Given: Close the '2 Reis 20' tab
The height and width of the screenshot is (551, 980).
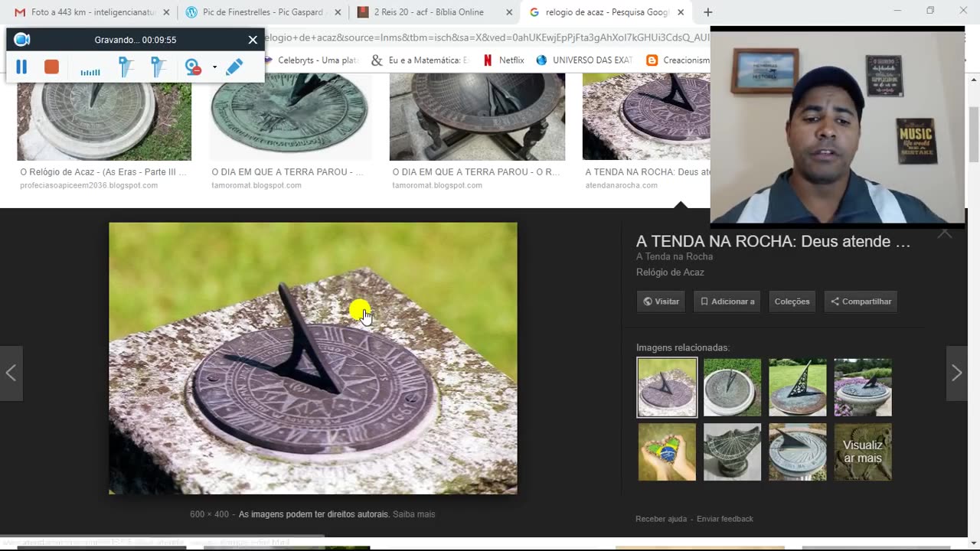Looking at the screenshot, I should pos(509,12).
